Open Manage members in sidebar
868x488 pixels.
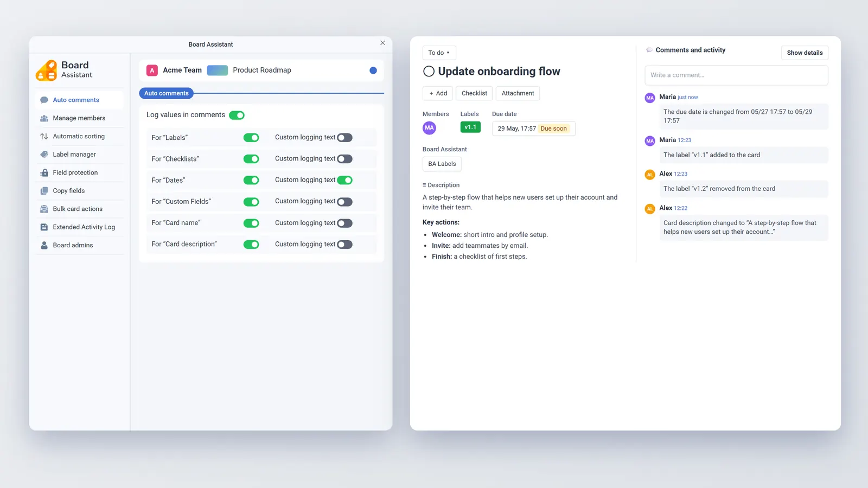point(79,118)
